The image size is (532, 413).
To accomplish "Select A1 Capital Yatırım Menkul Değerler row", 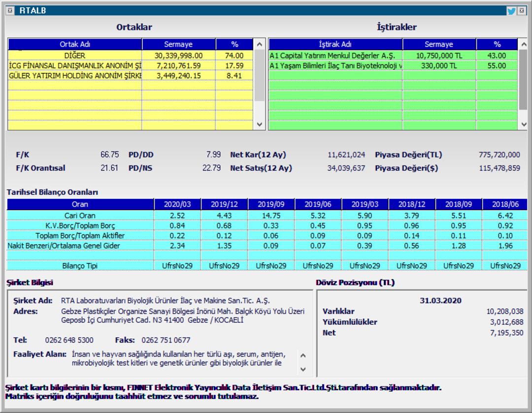I will click(x=393, y=56).
